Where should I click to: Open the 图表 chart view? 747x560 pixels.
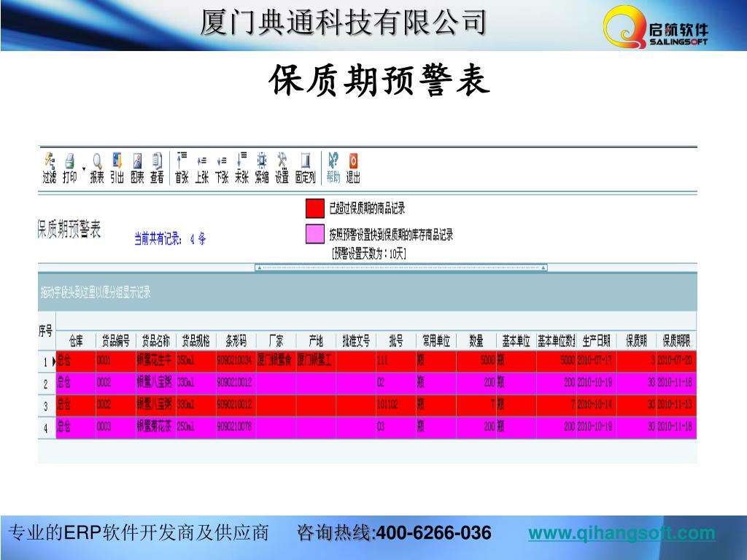tap(137, 168)
